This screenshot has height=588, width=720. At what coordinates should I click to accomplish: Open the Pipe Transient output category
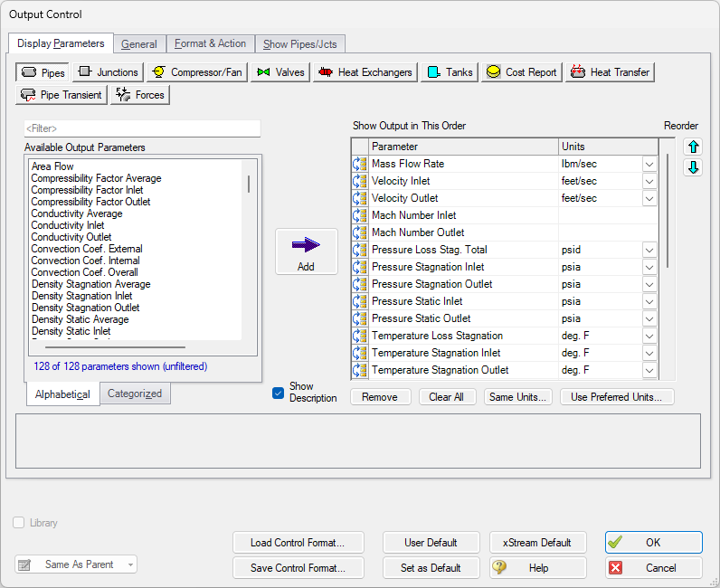[62, 95]
